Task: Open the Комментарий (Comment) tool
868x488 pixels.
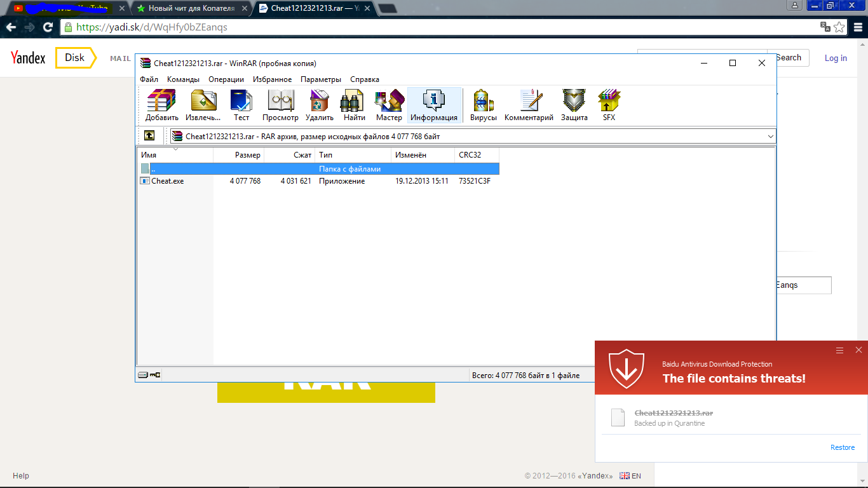Action: (x=529, y=105)
